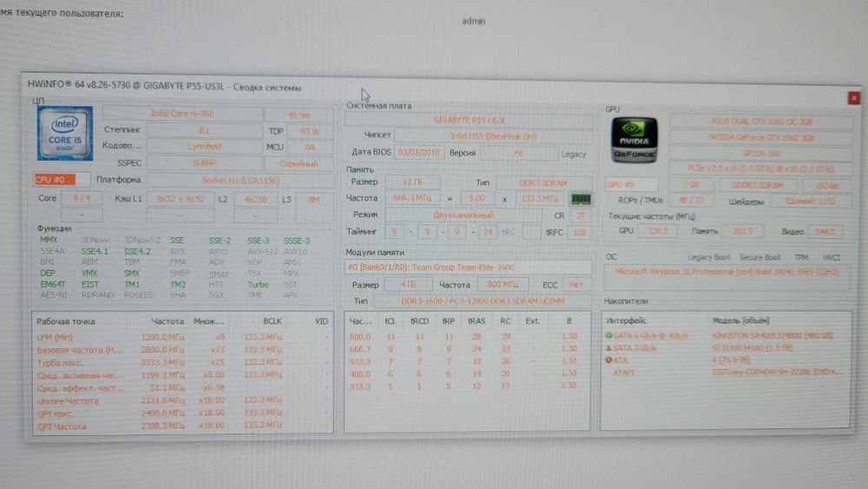Click the Microsoft Windows 10 Professional OS field
The image size is (868, 489).
tap(727, 272)
